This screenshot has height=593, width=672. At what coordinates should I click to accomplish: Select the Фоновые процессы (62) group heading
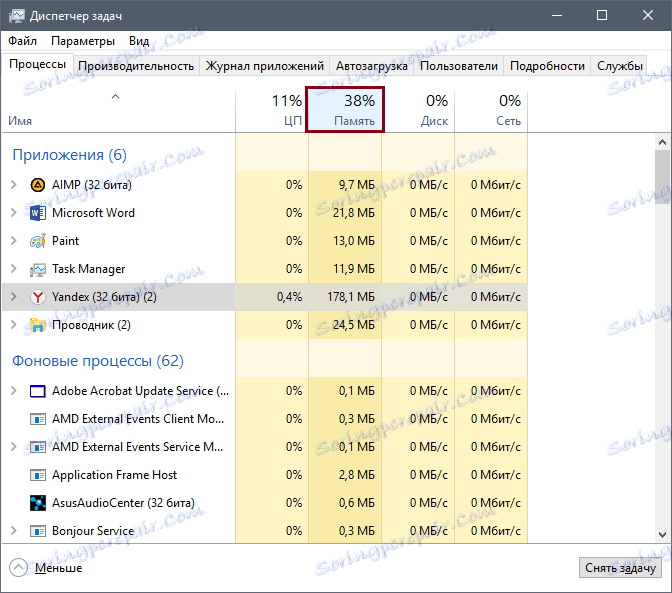[x=98, y=361]
